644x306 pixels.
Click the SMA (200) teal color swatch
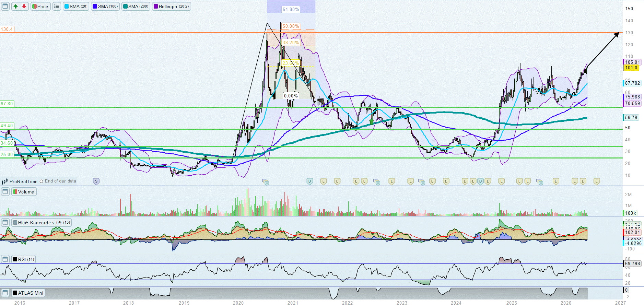coord(126,7)
